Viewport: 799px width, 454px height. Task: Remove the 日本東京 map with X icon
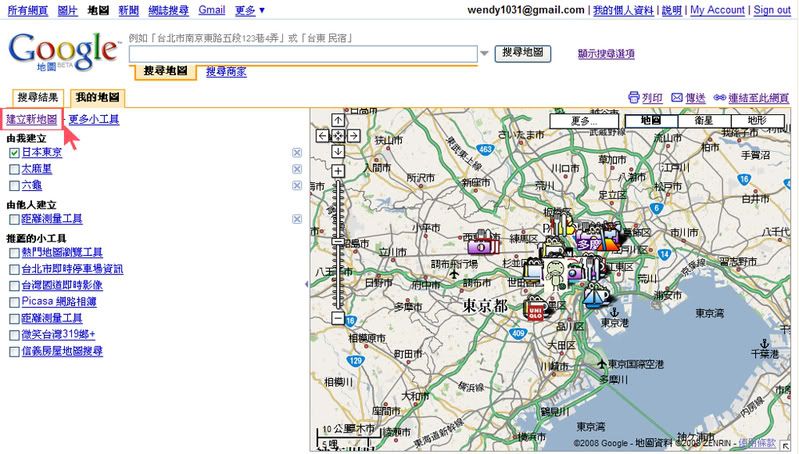297,152
